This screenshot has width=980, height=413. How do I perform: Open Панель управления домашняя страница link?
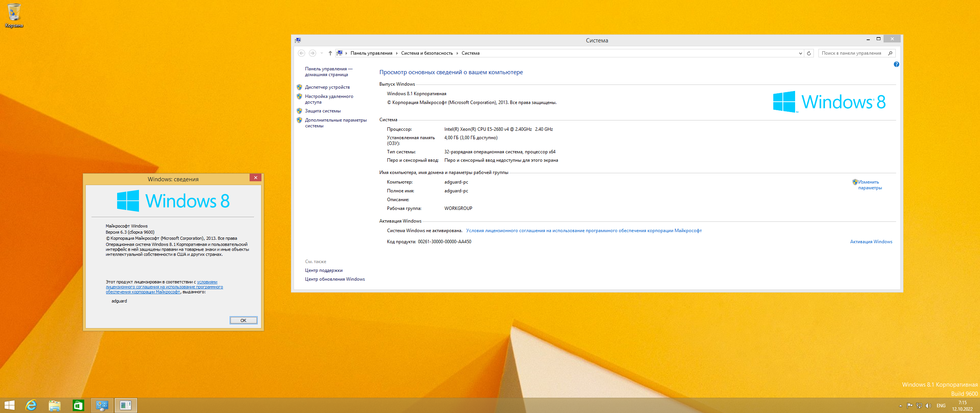(328, 72)
